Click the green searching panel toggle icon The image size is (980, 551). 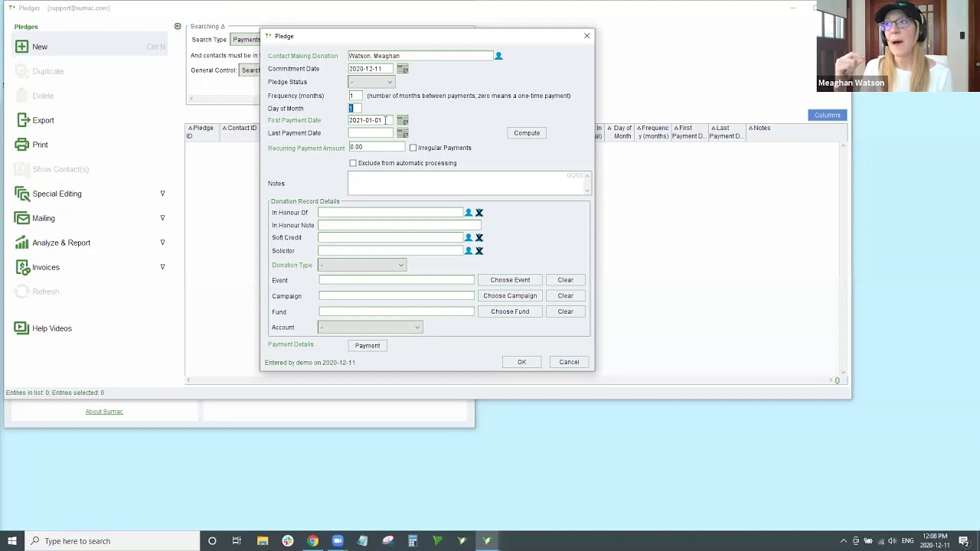(x=178, y=26)
